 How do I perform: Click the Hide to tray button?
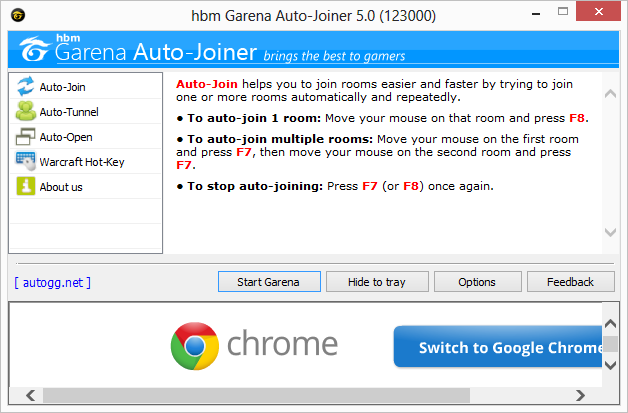(377, 282)
